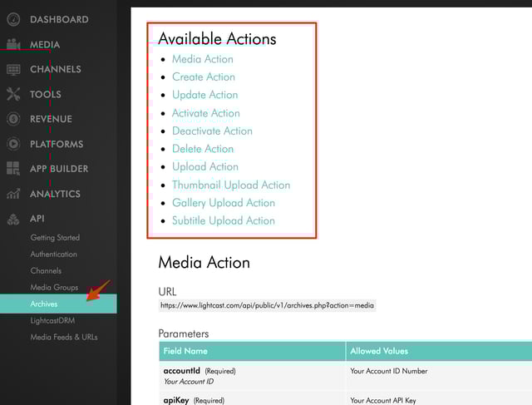The width and height of the screenshot is (532, 405).
Task: Select the Archives sidebar item
Action: pos(46,304)
